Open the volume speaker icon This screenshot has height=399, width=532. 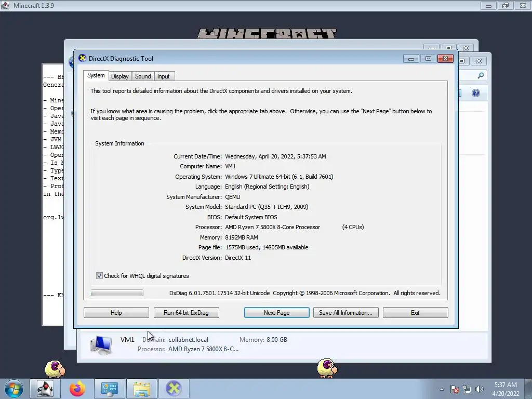479,389
